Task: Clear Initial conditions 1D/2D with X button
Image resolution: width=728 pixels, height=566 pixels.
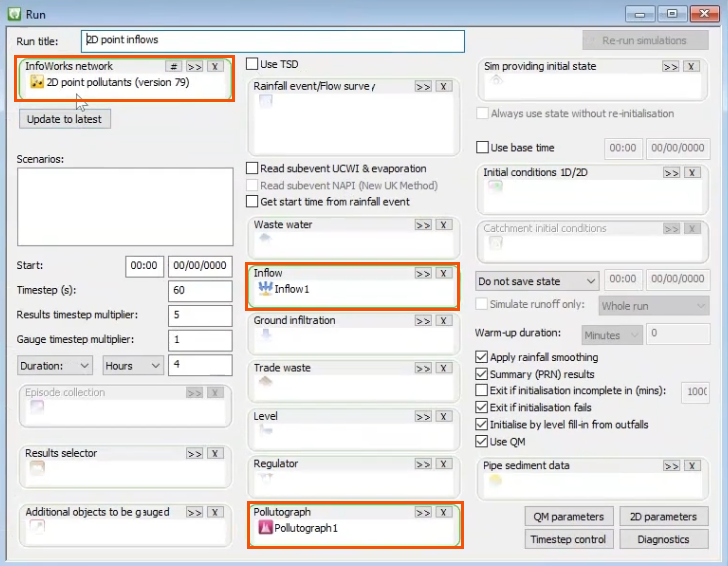Action: pyautogui.click(x=692, y=173)
